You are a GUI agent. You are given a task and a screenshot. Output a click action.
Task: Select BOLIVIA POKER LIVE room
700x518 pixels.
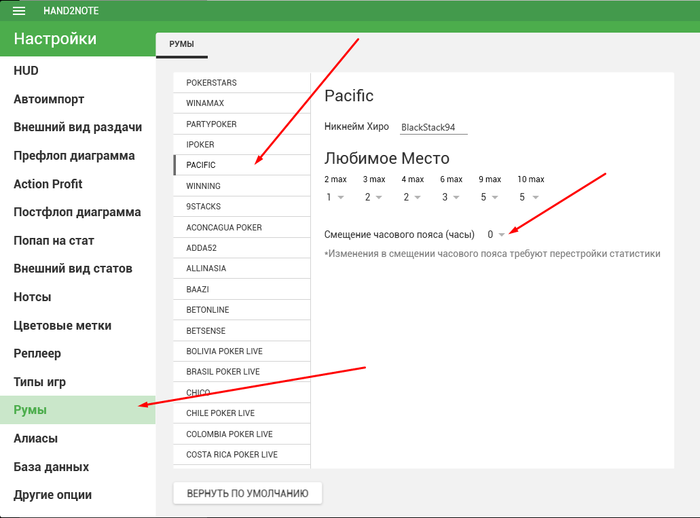coord(242,351)
